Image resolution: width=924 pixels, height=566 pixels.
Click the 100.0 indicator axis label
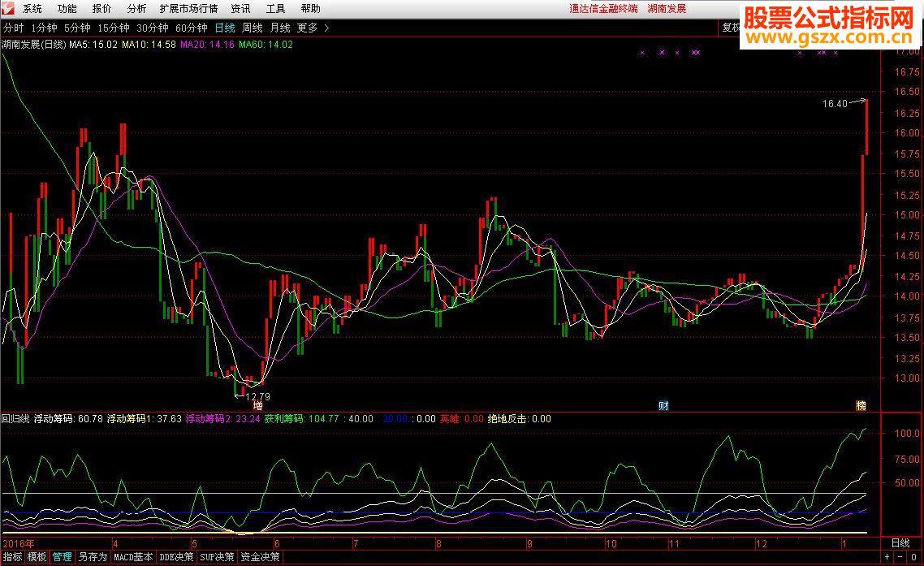[907, 434]
